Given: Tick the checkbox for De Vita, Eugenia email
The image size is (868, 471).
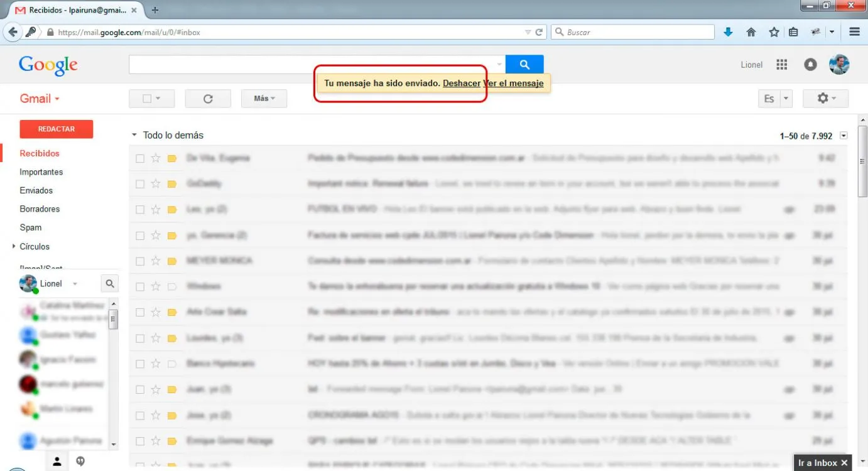Looking at the screenshot, I should click(140, 158).
